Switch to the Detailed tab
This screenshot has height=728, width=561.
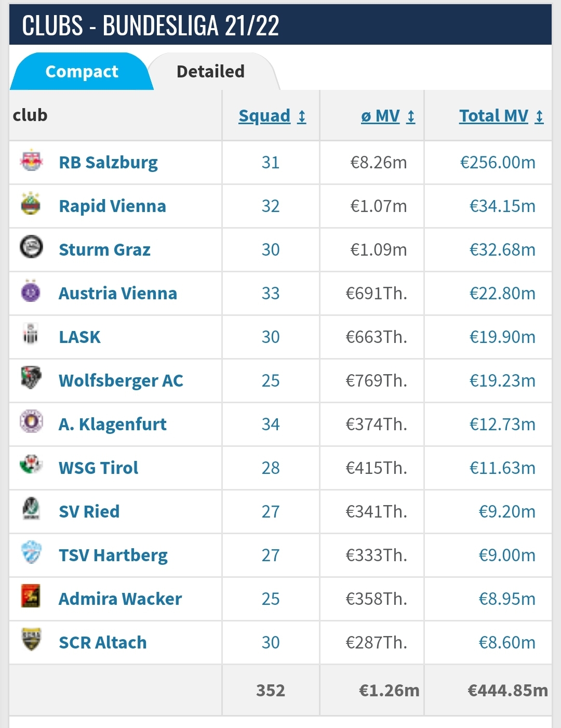point(210,71)
